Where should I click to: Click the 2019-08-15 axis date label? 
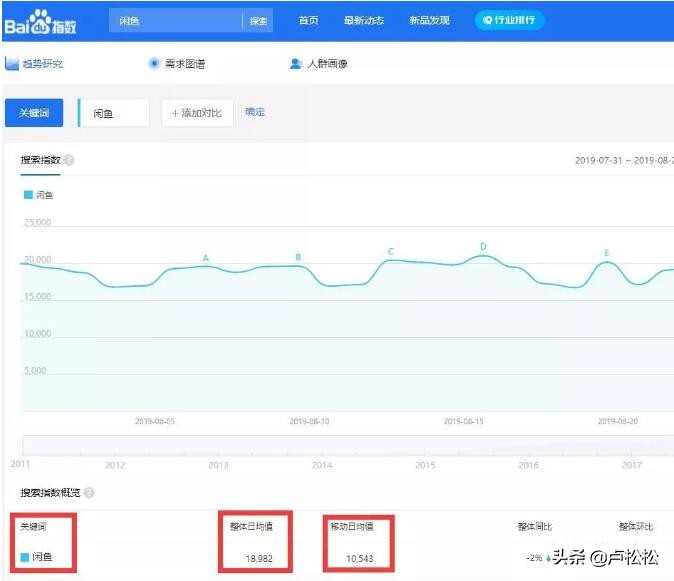(463, 421)
